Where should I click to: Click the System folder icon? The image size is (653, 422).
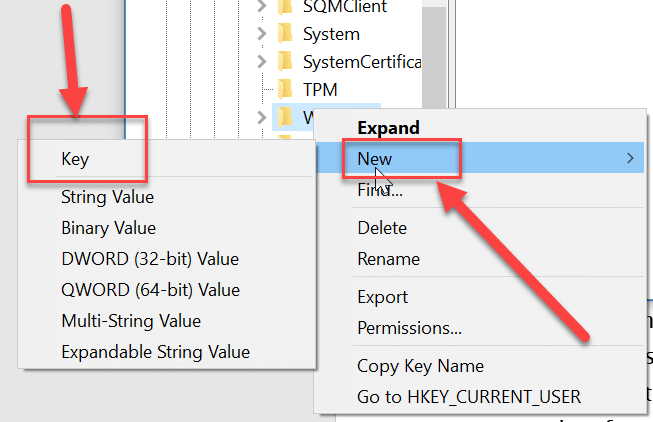286,34
